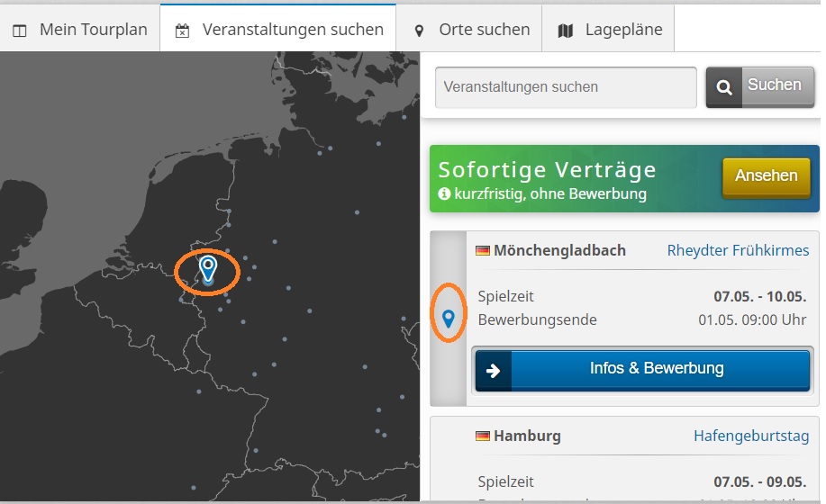Click the Sofortige Verträge banner heading
The image size is (826, 504).
tap(547, 169)
